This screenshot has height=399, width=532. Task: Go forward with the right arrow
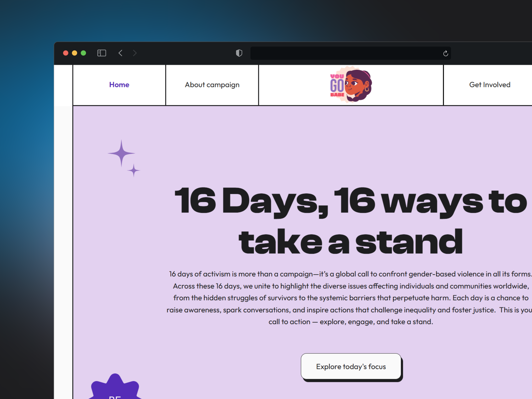135,53
